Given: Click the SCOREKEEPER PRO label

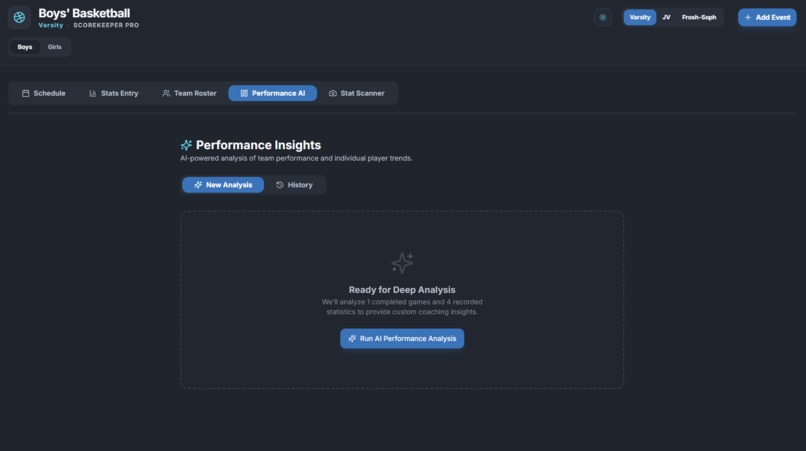Looking at the screenshot, I should [106, 25].
